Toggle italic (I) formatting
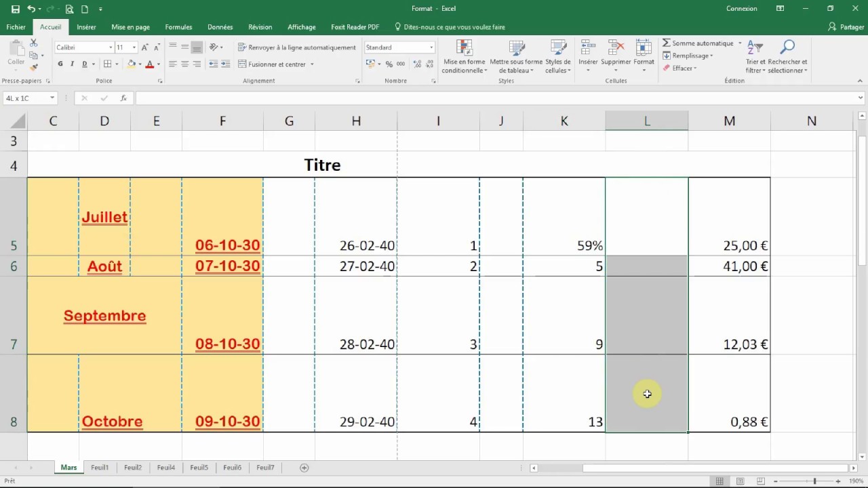The height and width of the screenshot is (488, 868). (x=73, y=64)
